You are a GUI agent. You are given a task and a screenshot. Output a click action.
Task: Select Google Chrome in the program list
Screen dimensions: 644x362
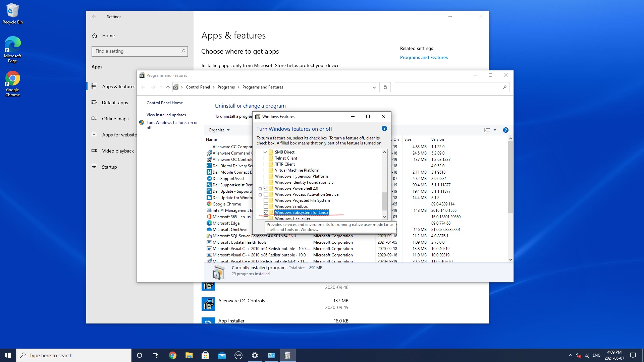coord(227,204)
